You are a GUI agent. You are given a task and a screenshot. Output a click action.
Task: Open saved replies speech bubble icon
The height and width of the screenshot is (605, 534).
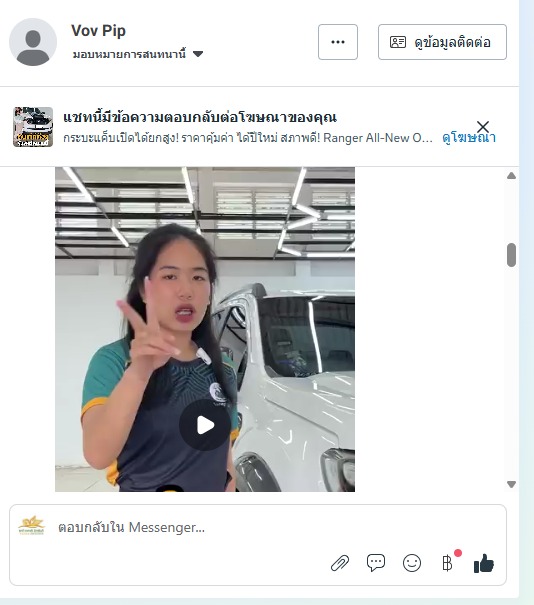coord(376,563)
